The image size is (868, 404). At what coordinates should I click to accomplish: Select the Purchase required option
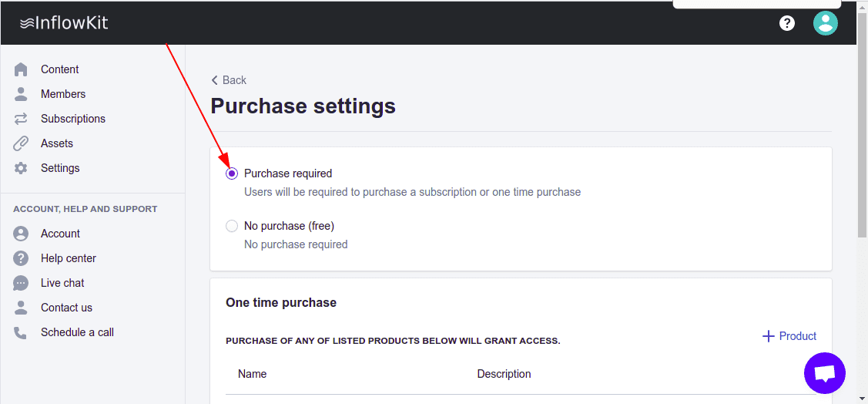coord(232,173)
